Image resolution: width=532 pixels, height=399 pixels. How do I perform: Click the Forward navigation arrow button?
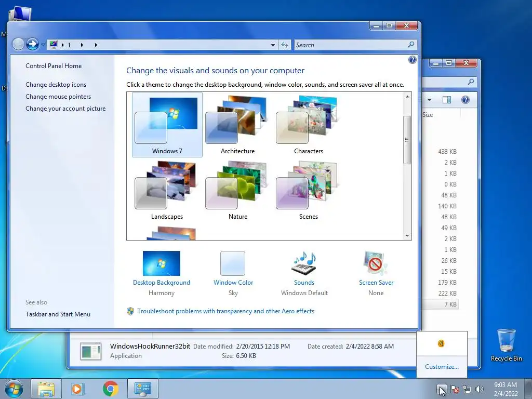point(32,44)
